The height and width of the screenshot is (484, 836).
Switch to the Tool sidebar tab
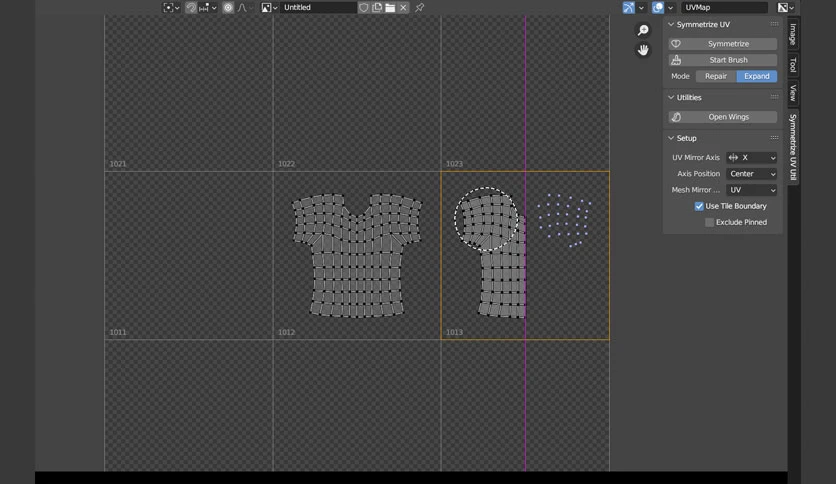793,65
